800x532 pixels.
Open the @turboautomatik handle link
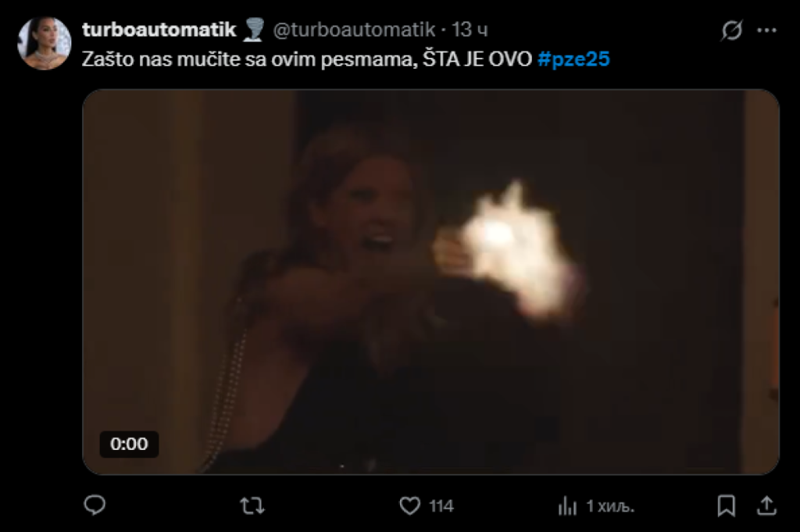(x=354, y=30)
